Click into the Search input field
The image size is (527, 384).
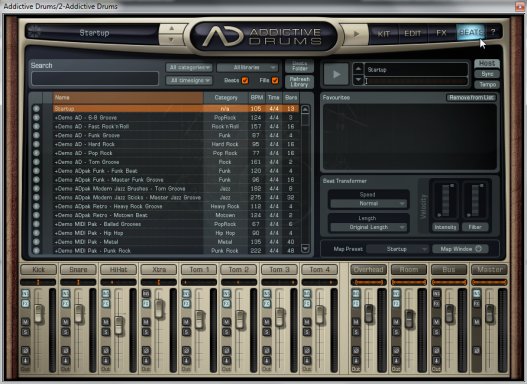click(95, 78)
